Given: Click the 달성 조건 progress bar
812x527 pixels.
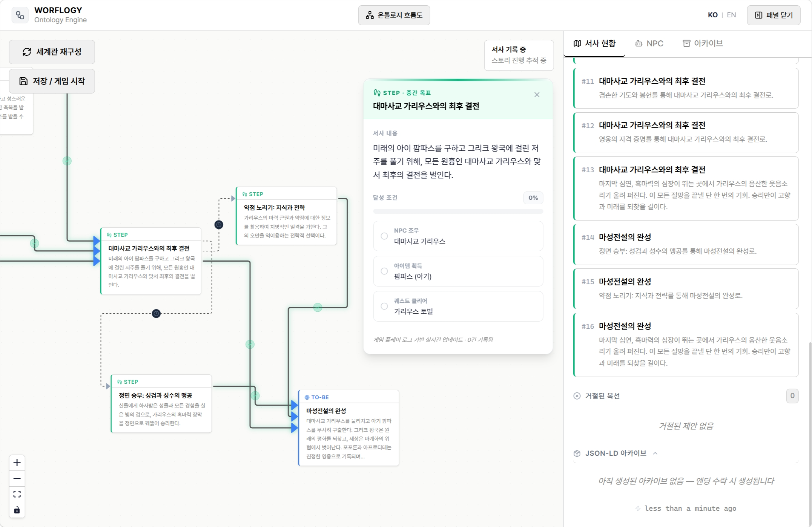Looking at the screenshot, I should 458,211.
